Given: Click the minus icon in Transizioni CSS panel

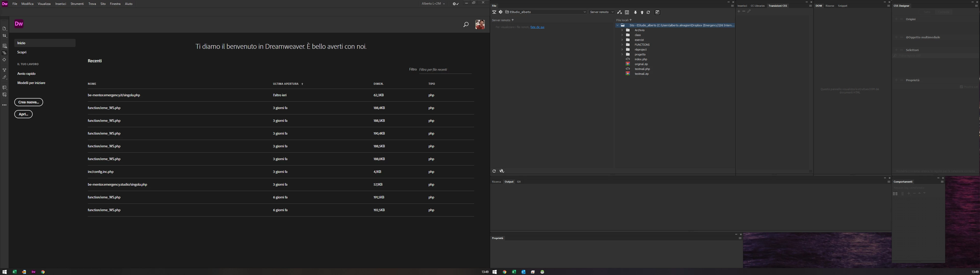Looking at the screenshot, I should 744,11.
